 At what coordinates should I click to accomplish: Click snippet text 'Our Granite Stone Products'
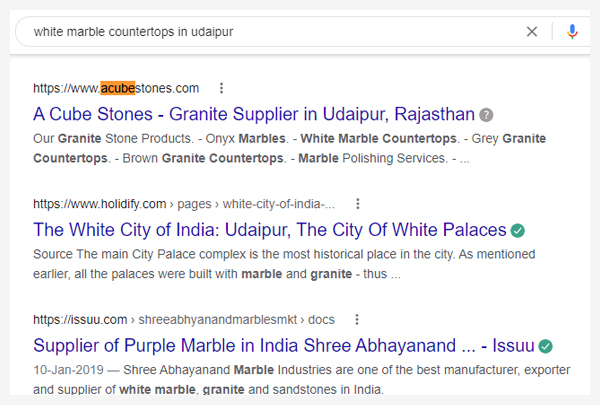[x=112, y=138]
